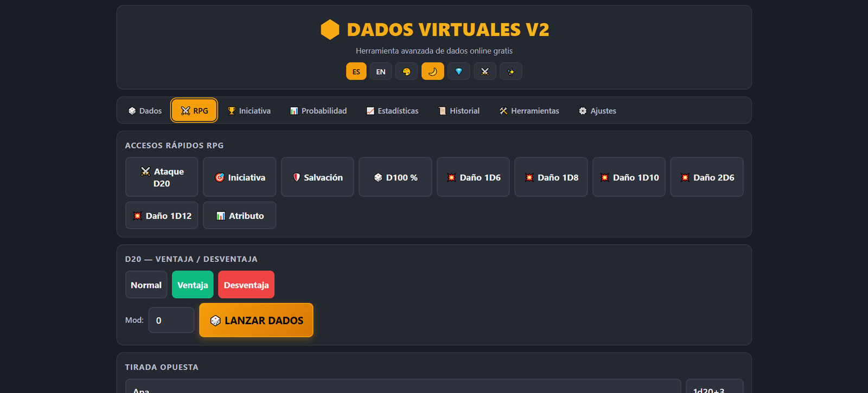868x393 pixels.
Task: Roll Daño 1D10
Action: pos(629,177)
